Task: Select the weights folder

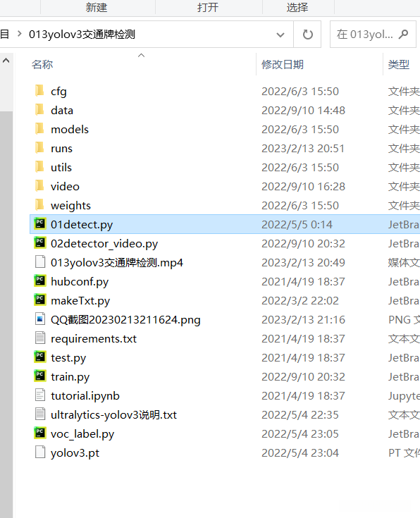Action: 225,205
